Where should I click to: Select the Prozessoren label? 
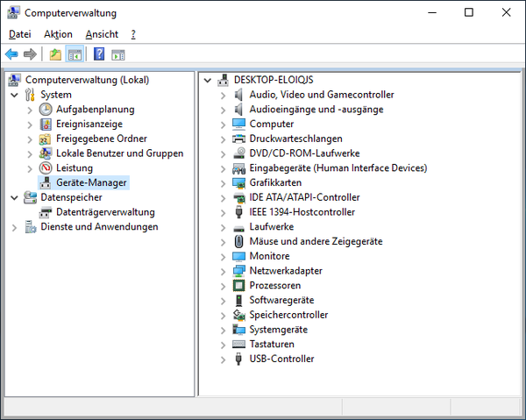point(275,286)
